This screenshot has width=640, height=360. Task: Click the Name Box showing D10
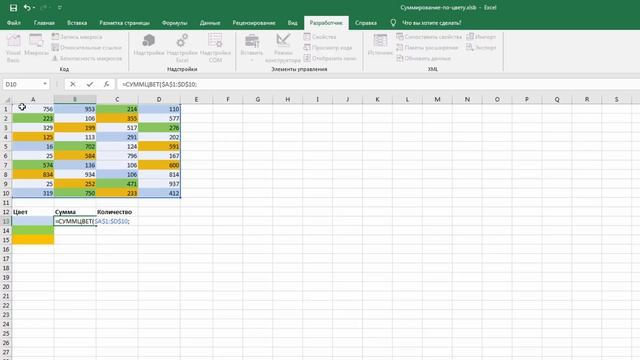coord(22,84)
